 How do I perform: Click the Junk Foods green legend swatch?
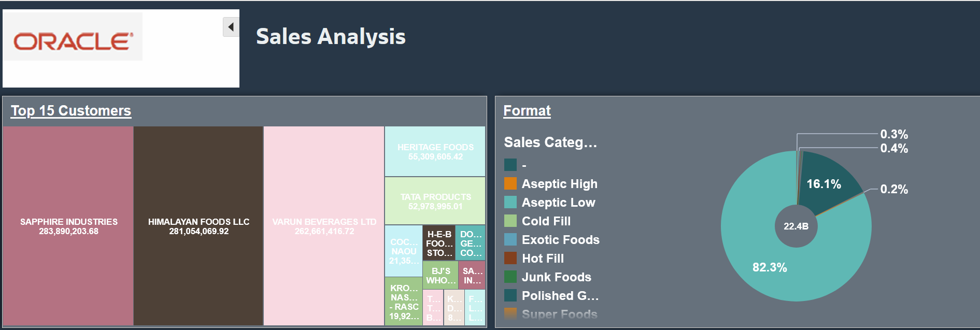point(510,277)
